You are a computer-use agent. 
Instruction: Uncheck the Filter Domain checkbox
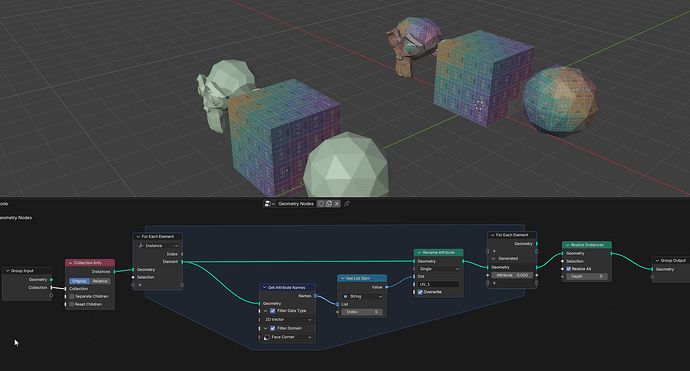(x=272, y=328)
